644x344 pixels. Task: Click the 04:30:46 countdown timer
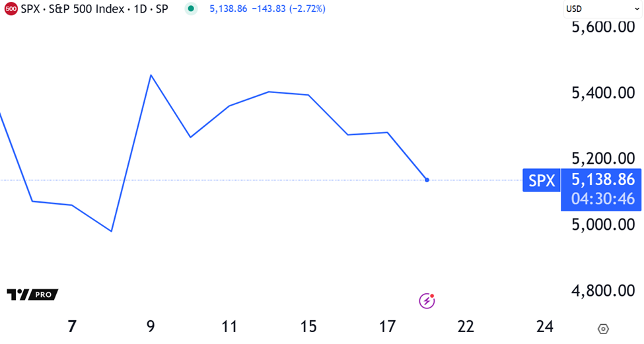[x=603, y=199]
